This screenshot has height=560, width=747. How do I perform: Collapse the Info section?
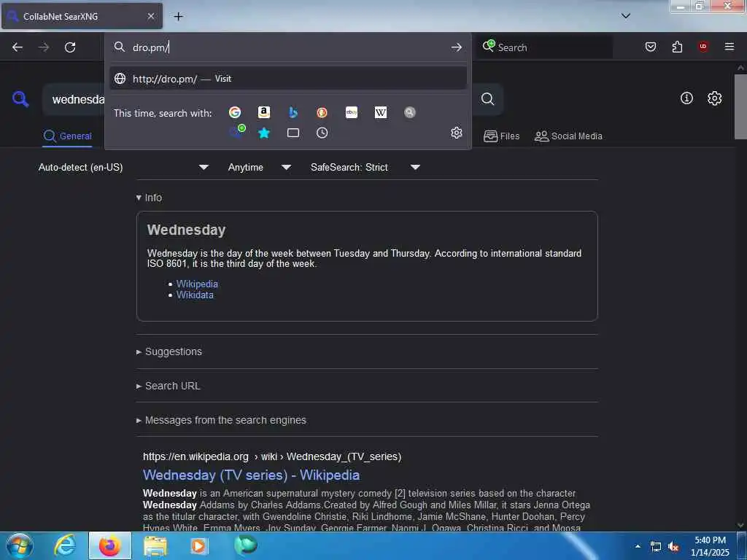149,198
